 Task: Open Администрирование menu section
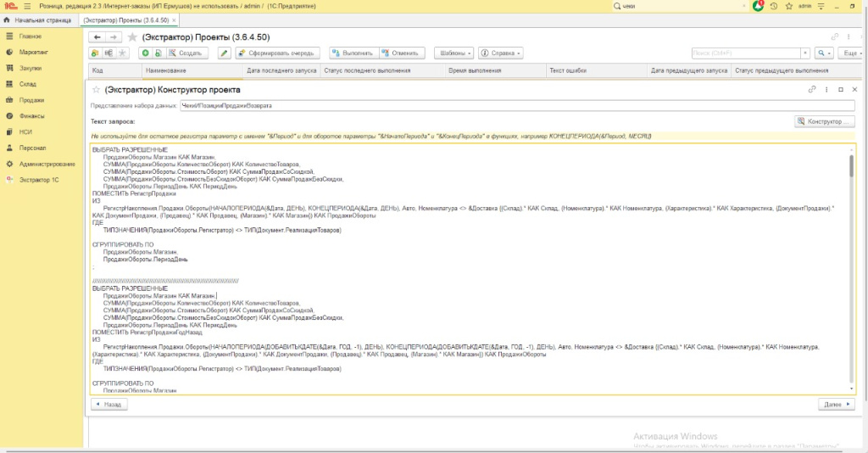[47, 164]
